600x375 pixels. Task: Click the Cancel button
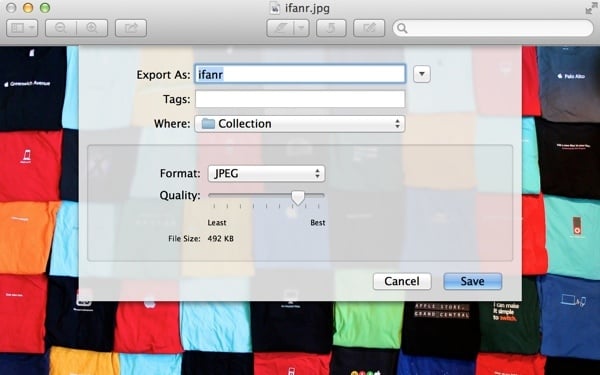pos(402,281)
